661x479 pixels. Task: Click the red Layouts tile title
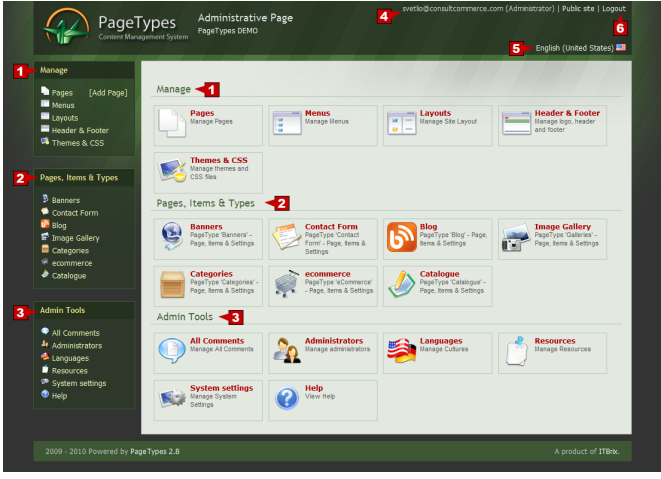435,113
